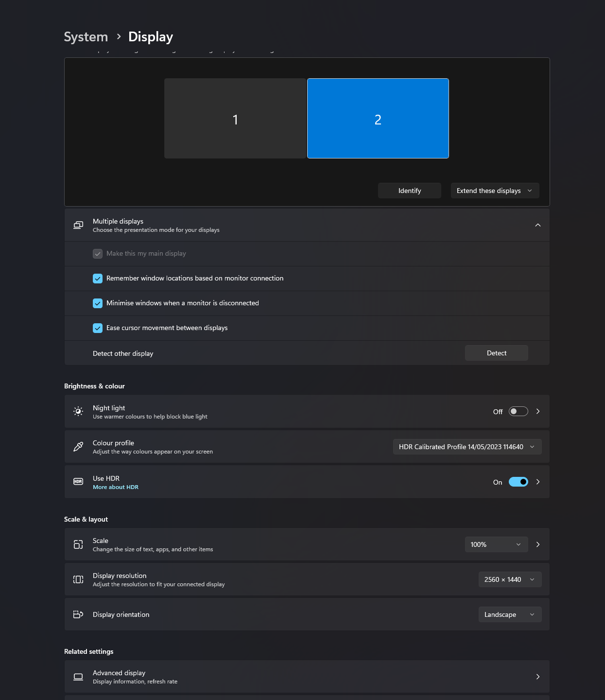The height and width of the screenshot is (700, 605).
Task: Click the Colour profile eyedropper icon
Action: click(78, 447)
